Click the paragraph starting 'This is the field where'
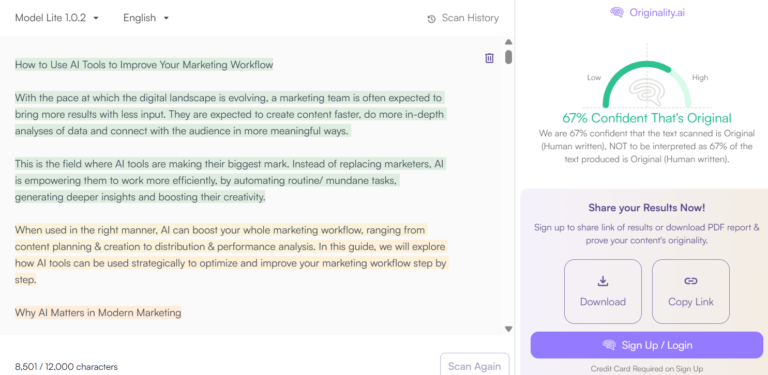Viewport: 768px width, 375px height. coord(230,181)
